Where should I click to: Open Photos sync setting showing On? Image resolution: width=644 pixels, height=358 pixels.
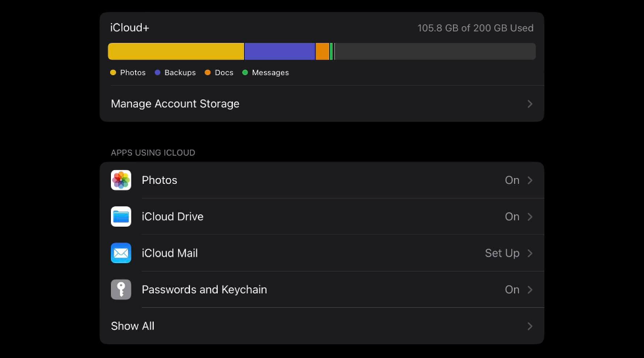(x=512, y=180)
